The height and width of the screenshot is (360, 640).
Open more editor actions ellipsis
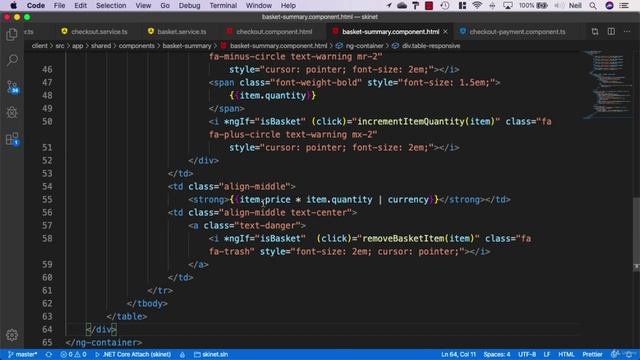pos(627,32)
